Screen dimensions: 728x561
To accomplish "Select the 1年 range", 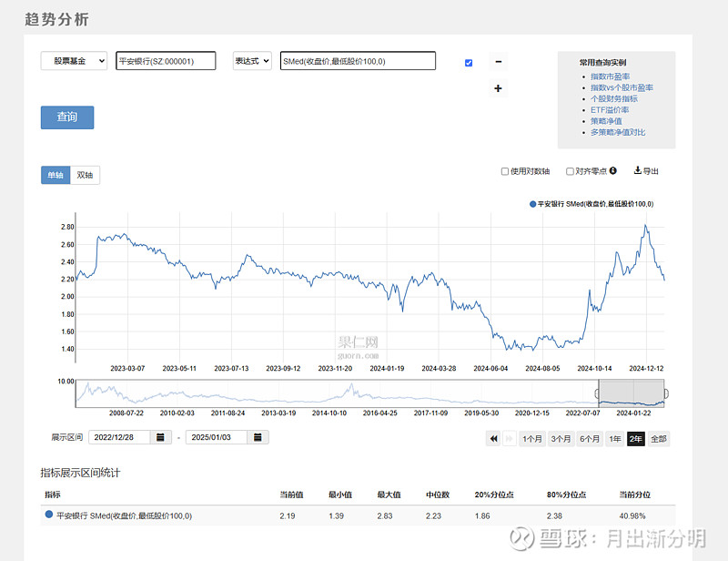I will [x=615, y=439].
